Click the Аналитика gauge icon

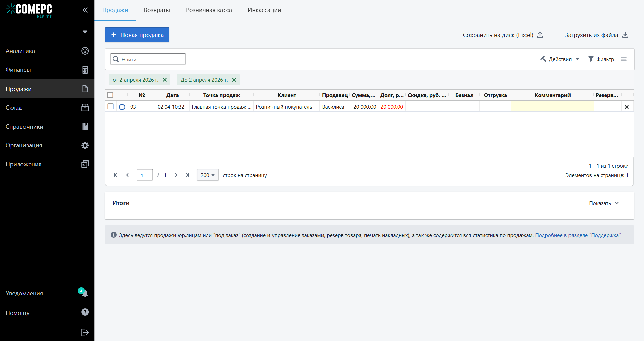pyautogui.click(x=85, y=51)
